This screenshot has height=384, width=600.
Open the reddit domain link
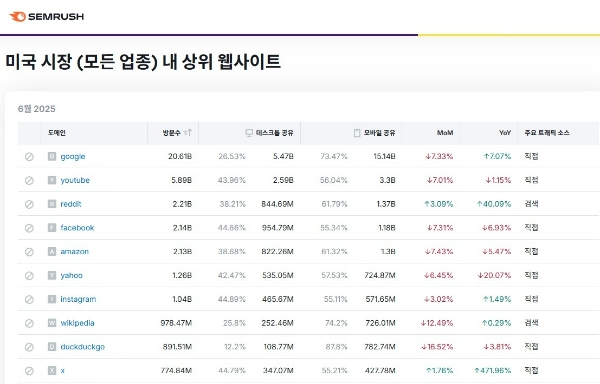coord(71,204)
